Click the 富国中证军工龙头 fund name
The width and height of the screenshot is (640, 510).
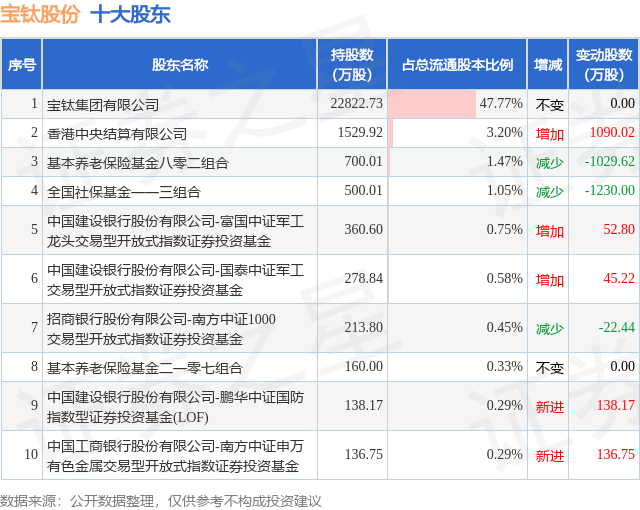pyautogui.click(x=176, y=231)
